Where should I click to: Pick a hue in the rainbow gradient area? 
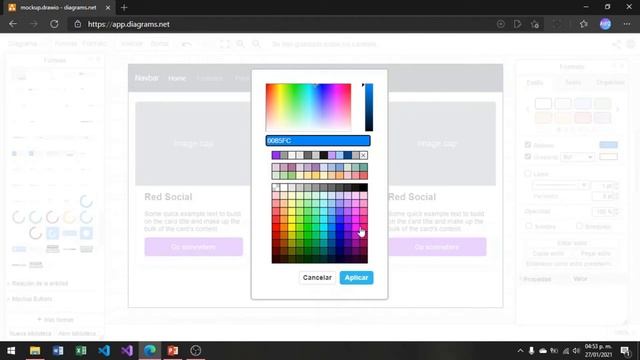point(308,107)
